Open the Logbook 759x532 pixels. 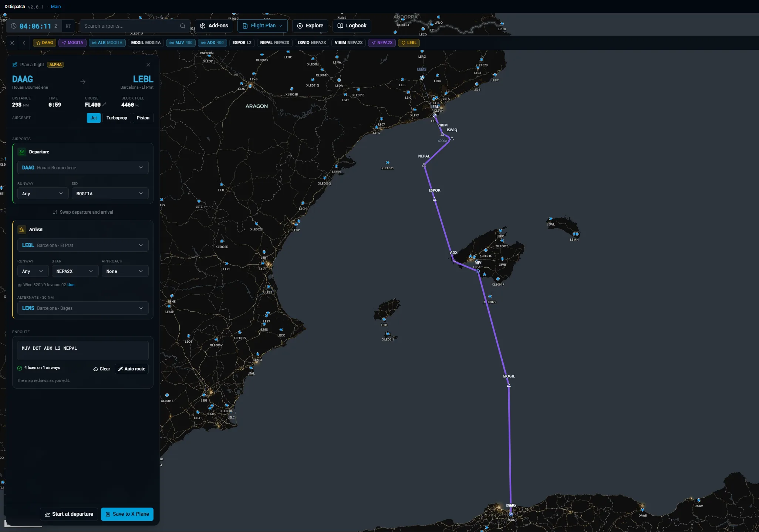352,26
